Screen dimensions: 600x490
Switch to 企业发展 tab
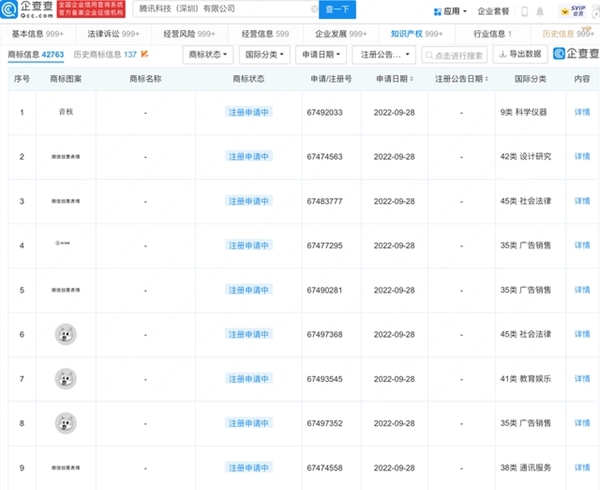pyautogui.click(x=341, y=34)
